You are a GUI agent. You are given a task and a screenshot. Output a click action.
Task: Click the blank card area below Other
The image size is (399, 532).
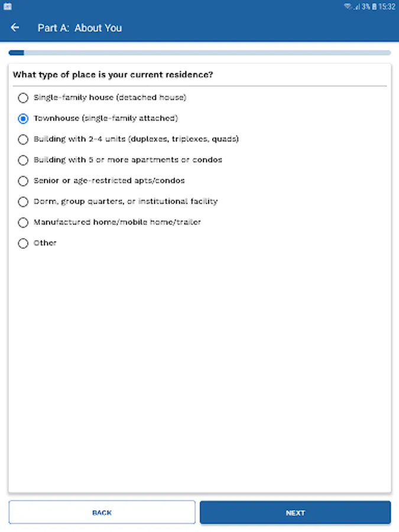coord(199,366)
